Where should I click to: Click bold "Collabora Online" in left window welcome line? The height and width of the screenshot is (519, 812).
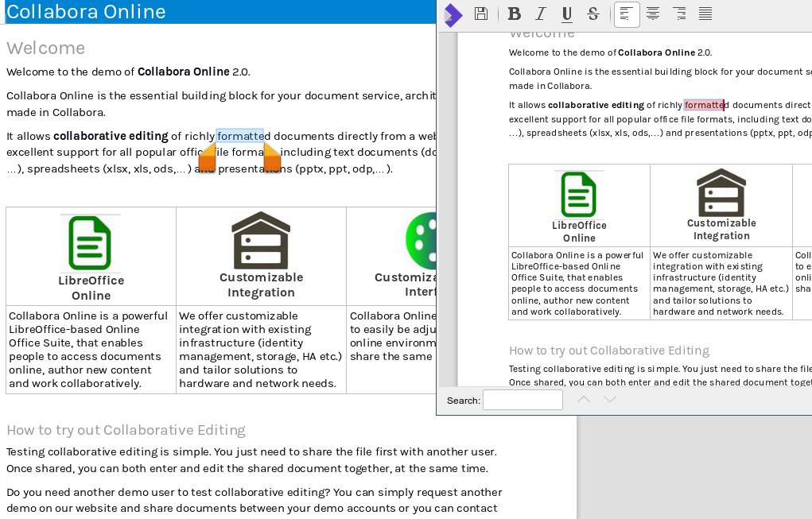coord(184,72)
